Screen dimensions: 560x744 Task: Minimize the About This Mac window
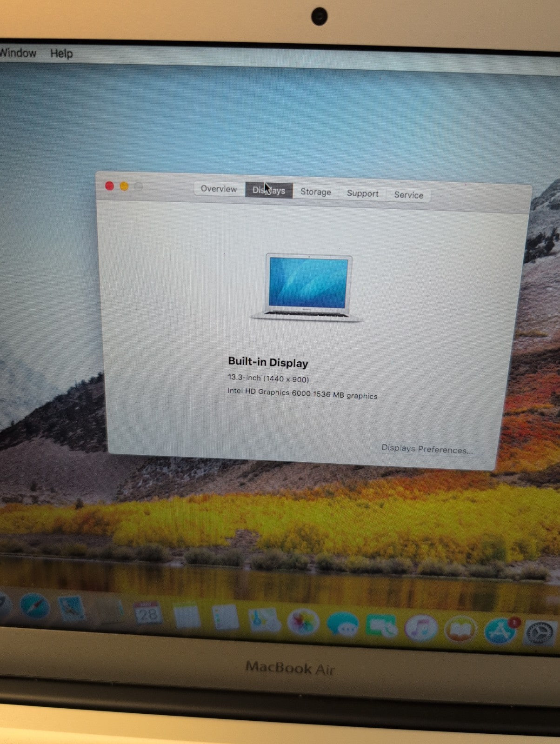[124, 186]
